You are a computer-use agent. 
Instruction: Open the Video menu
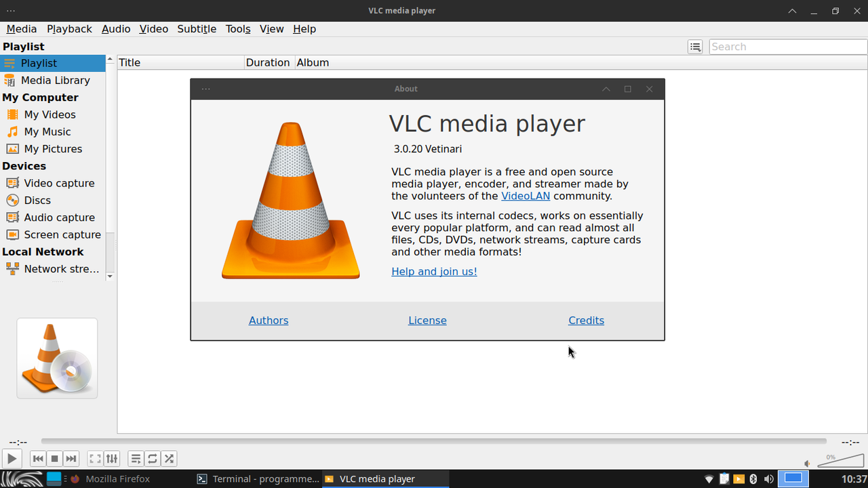click(x=153, y=28)
